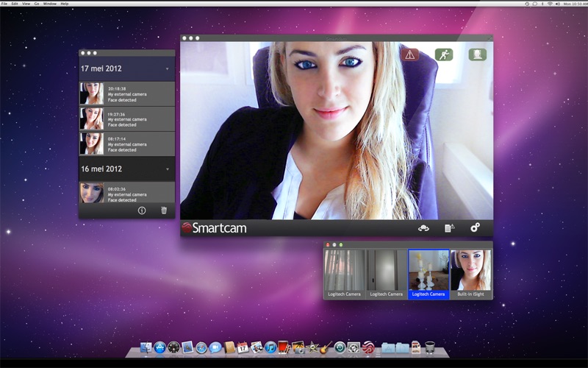This screenshot has height=368, width=588.
Task: Open Smartcam settings gears icon
Action: pyautogui.click(x=475, y=228)
